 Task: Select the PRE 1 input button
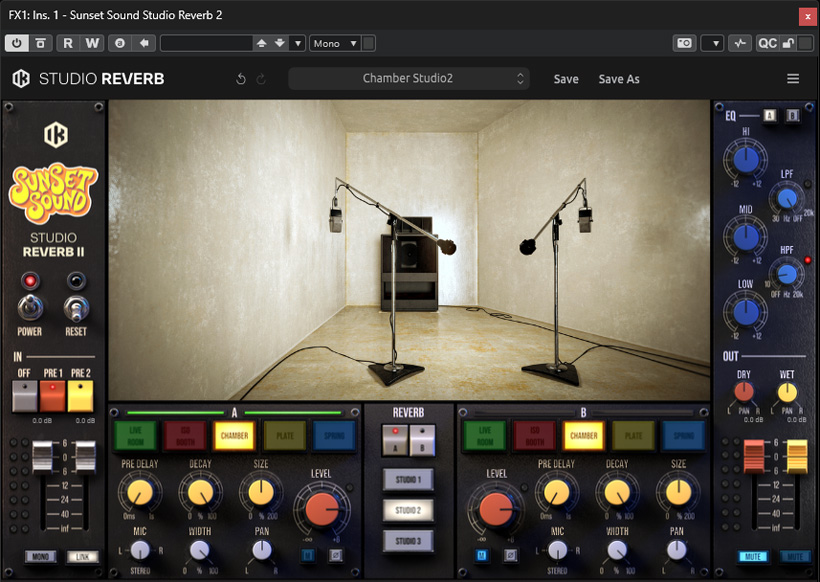coord(52,396)
